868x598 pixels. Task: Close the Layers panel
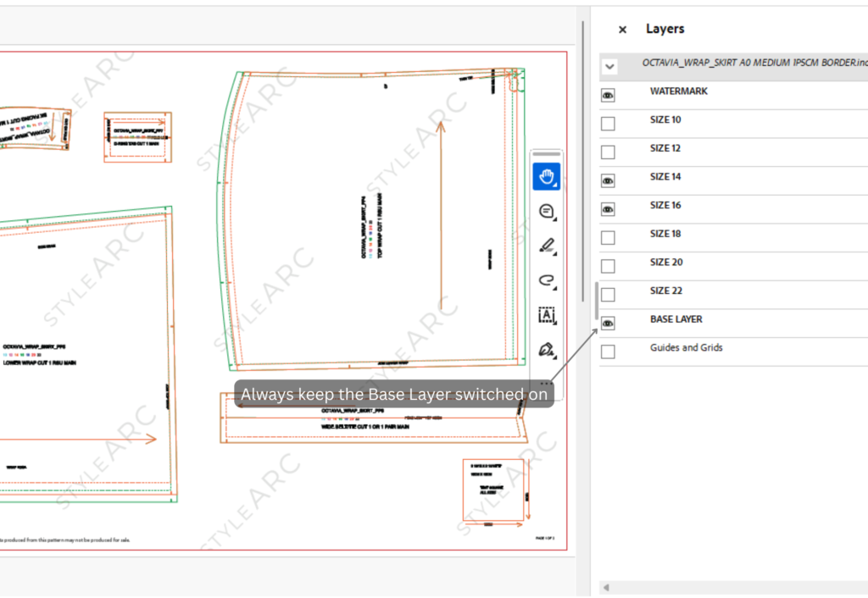[x=622, y=30]
